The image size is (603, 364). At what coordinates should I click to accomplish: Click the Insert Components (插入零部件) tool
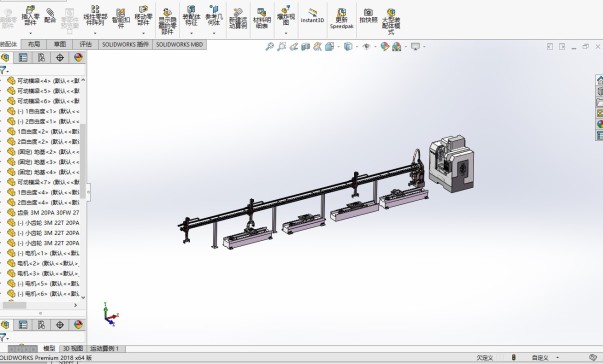(x=30, y=16)
